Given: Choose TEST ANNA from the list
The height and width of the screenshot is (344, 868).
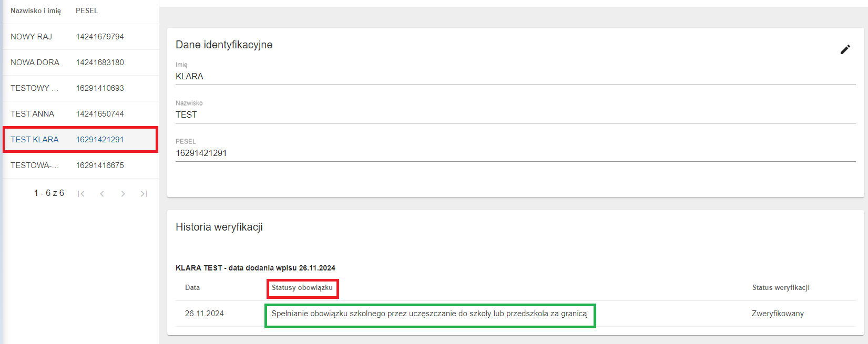Looking at the screenshot, I should click(x=32, y=114).
